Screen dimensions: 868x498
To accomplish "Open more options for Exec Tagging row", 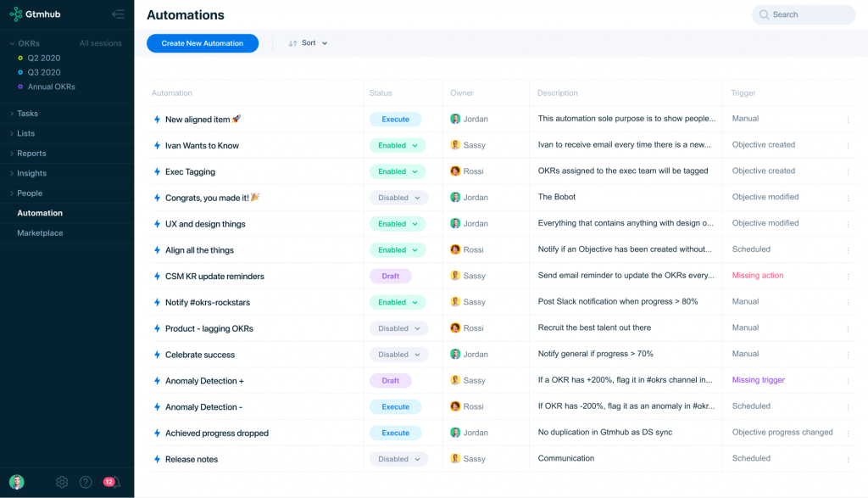I will [x=848, y=171].
